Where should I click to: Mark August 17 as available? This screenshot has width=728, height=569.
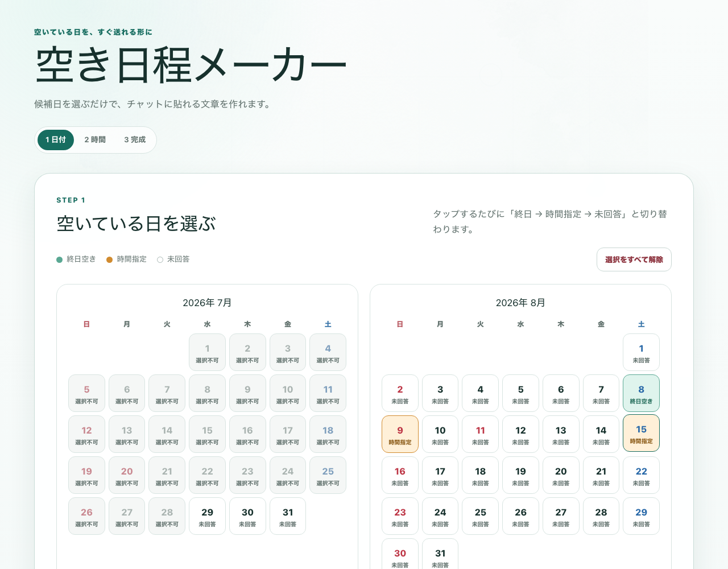coord(440,475)
